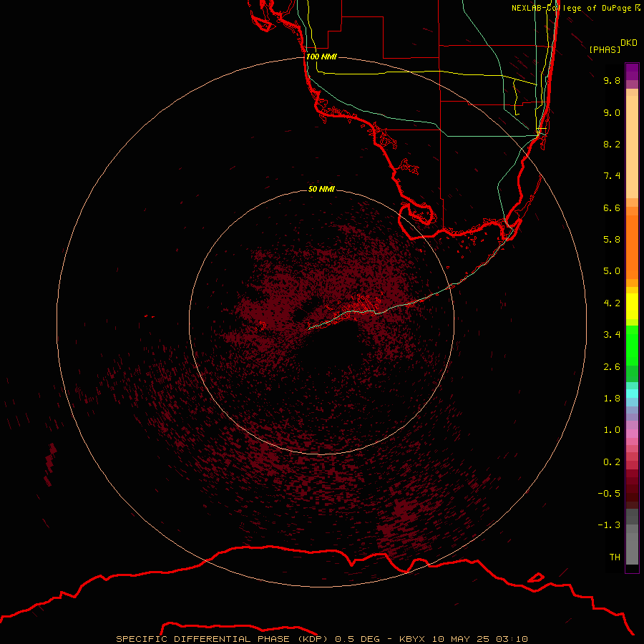Pick the gray segment near TH
Viewport: 644px width, 644px height.
tap(632, 548)
